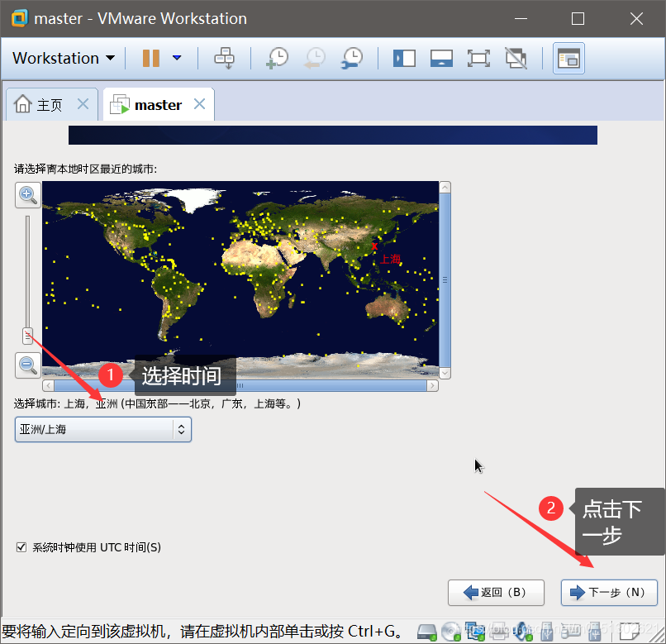Open the Workstation menu
Screen dimensions: 666x644
tap(64, 58)
